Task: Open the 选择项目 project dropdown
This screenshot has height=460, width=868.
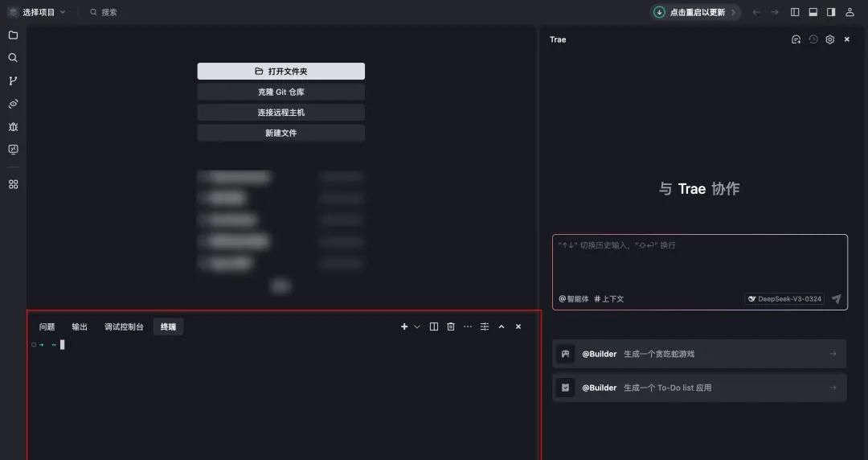Action: (x=38, y=12)
